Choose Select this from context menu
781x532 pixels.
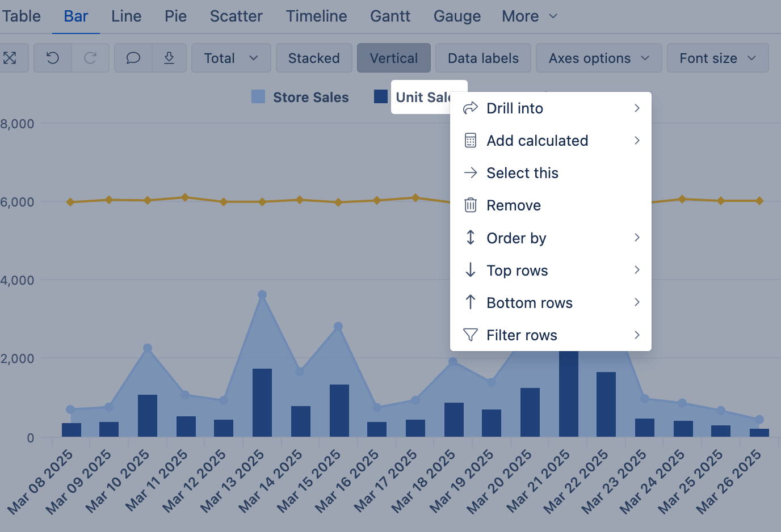[522, 173]
